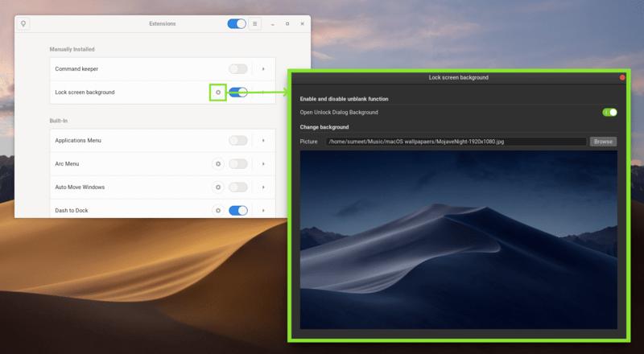Maximize the Extensions window
Screen dimensions: 644x354
(x=287, y=24)
